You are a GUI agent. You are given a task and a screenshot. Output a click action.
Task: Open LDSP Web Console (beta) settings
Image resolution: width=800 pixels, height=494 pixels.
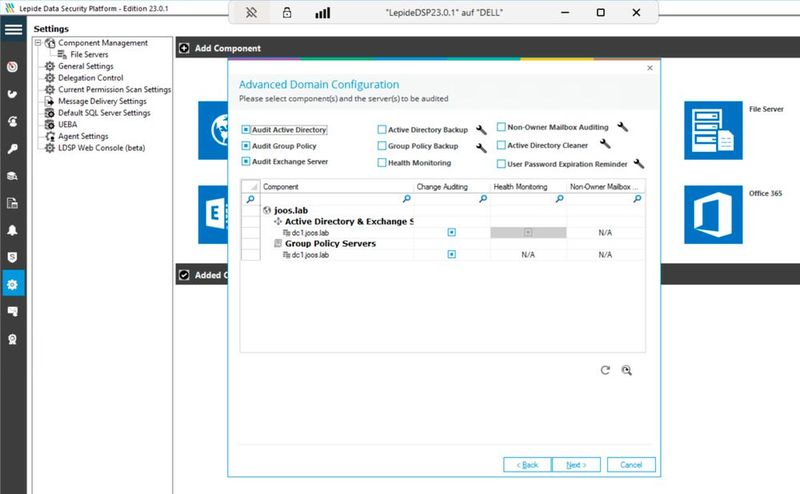pos(102,148)
